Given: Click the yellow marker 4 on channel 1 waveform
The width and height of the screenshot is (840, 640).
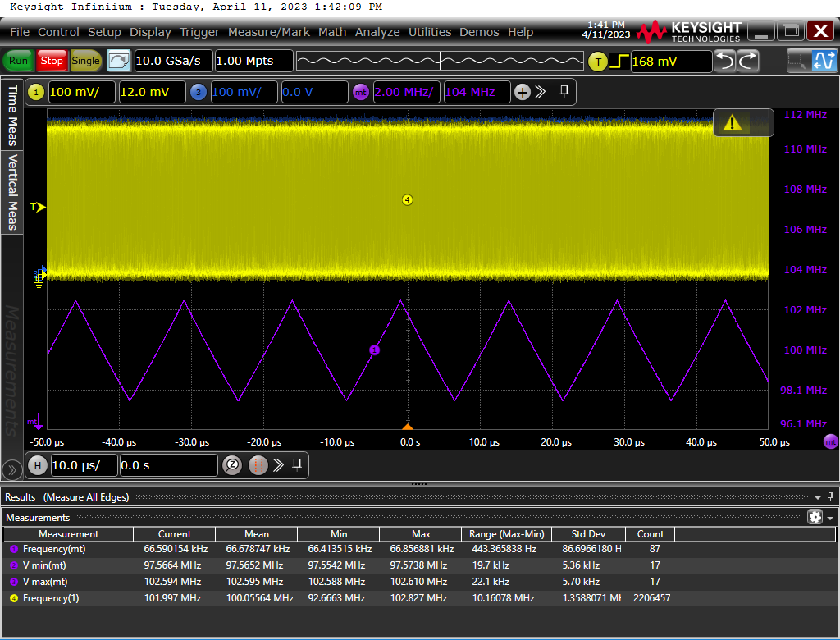Looking at the screenshot, I should 407,200.
